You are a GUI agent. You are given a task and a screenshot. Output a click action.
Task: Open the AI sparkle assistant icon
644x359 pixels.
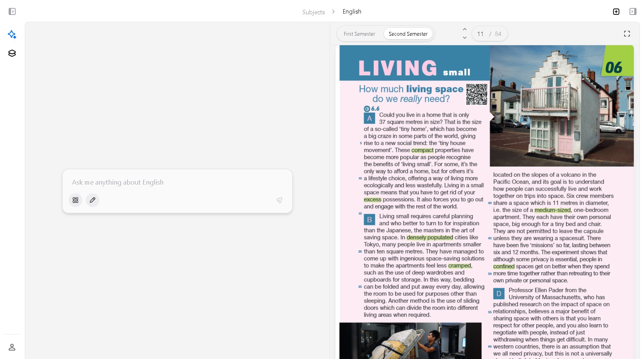(12, 34)
